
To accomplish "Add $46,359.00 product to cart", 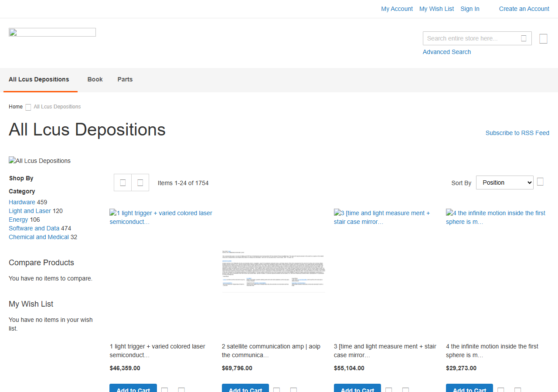I will [x=133, y=388].
